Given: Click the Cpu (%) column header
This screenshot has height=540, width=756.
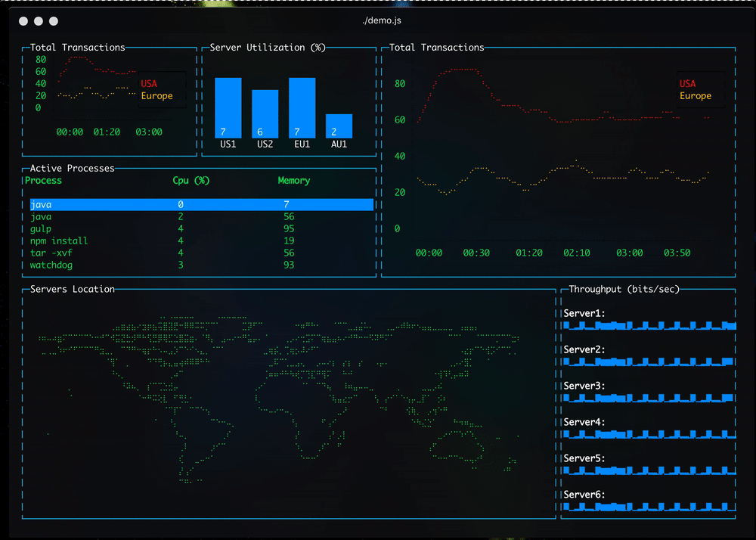Looking at the screenshot, I should point(191,180).
